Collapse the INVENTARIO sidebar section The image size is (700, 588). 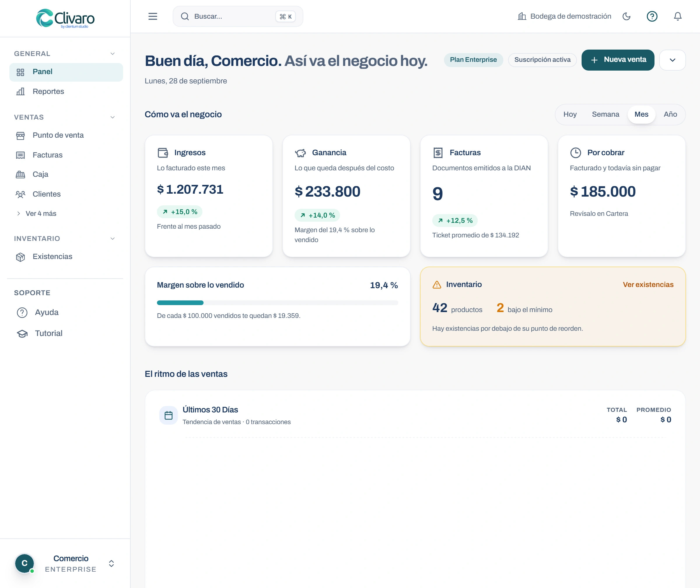tap(113, 239)
